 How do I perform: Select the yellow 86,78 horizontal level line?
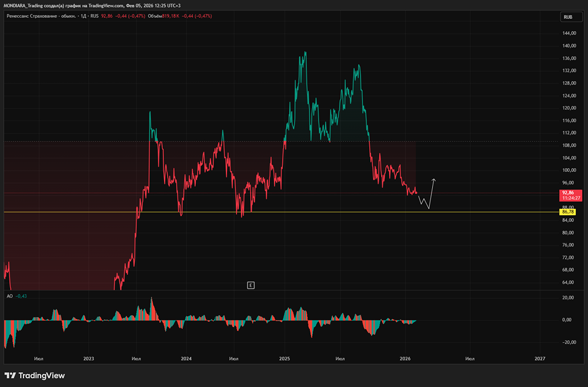(x=281, y=212)
